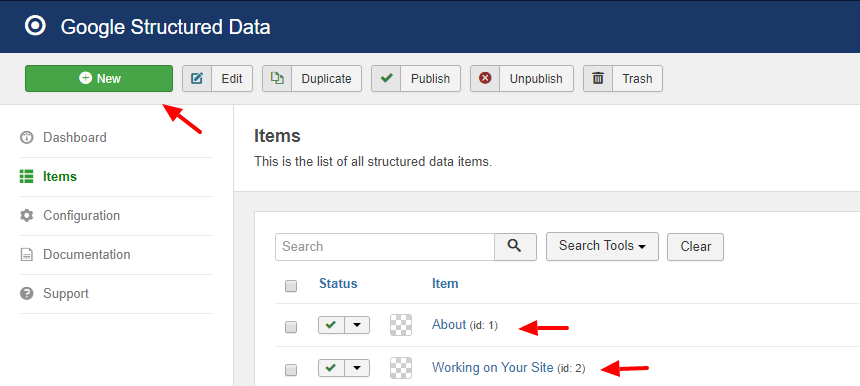The image size is (860, 386).
Task: Click the thumbnail icon beside About
Action: [x=401, y=325]
